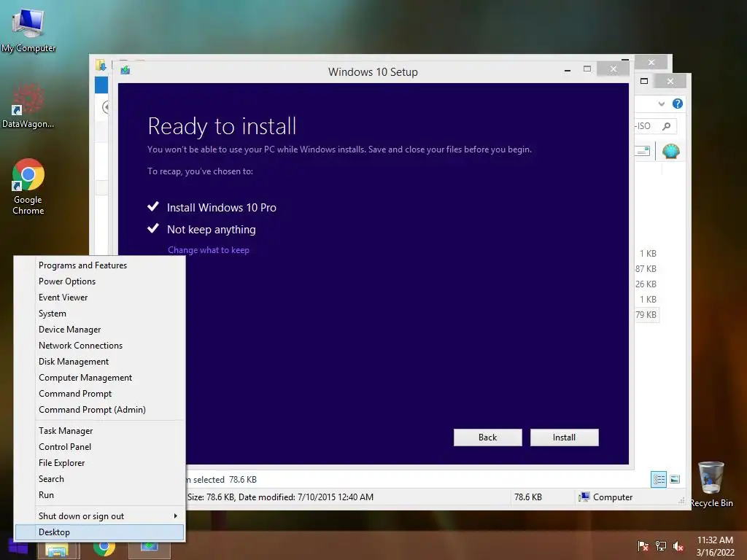Screen dimensions: 747x560
Task: Click the 78.6 KB status bar size cell
Action: [x=528, y=497]
